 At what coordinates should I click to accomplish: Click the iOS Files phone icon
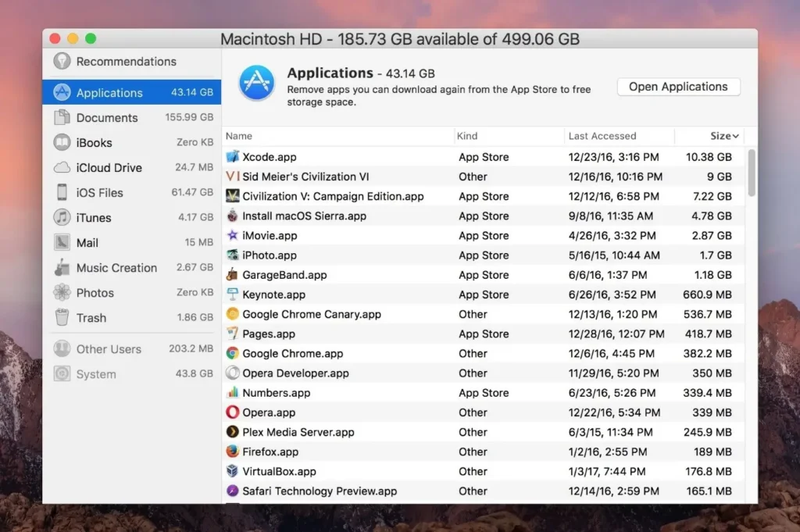point(62,192)
